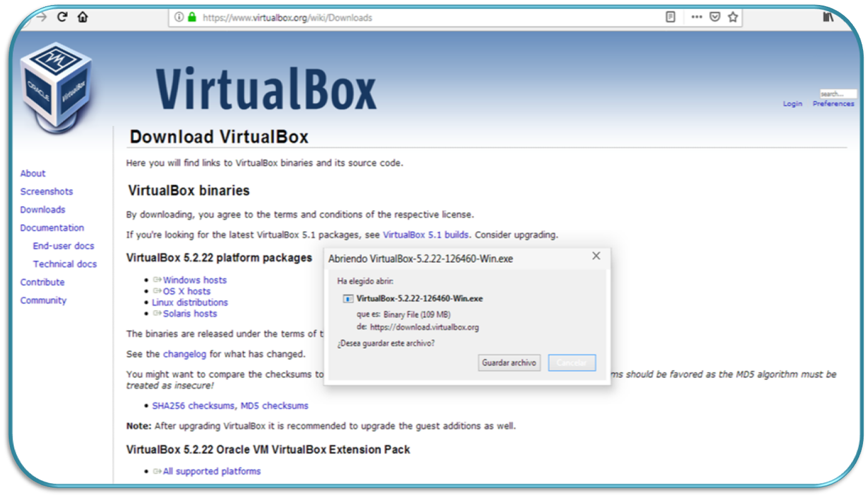868x497 pixels.
Task: Open the SHA256 checksums link
Action: 194,405
